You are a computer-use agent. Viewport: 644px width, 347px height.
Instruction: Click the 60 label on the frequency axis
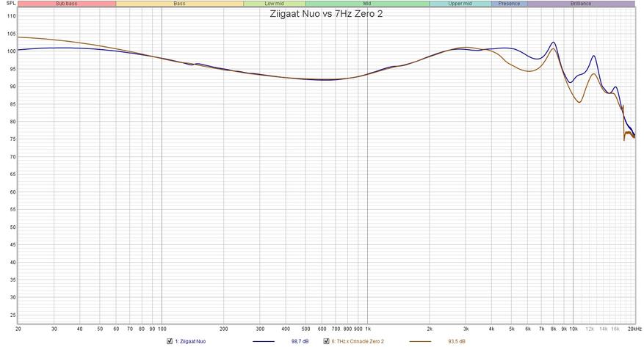click(x=116, y=329)
